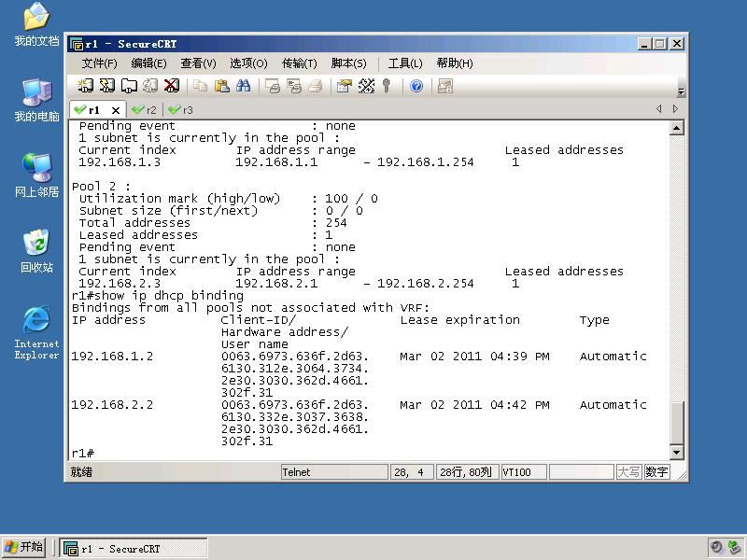Click the 'Pool 2 :' line
Screen dimensions: 747x560
[101, 186]
